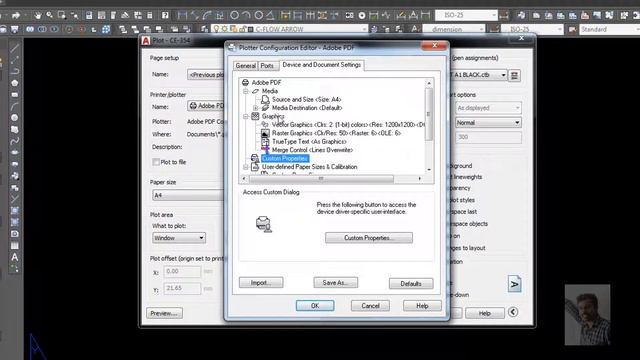Select Merge Control tree item
Viewport: 640px width, 360px height.
[312, 150]
